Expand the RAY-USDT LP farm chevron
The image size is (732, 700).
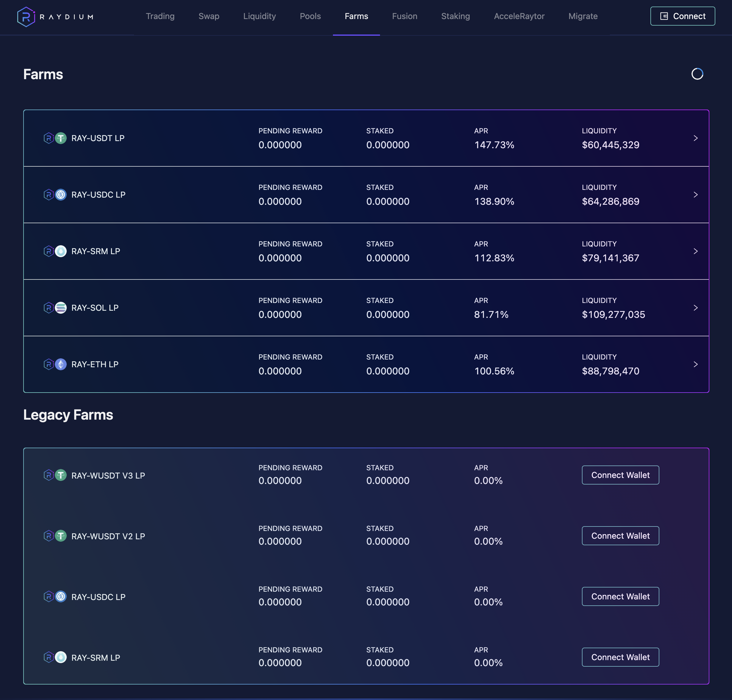695,138
